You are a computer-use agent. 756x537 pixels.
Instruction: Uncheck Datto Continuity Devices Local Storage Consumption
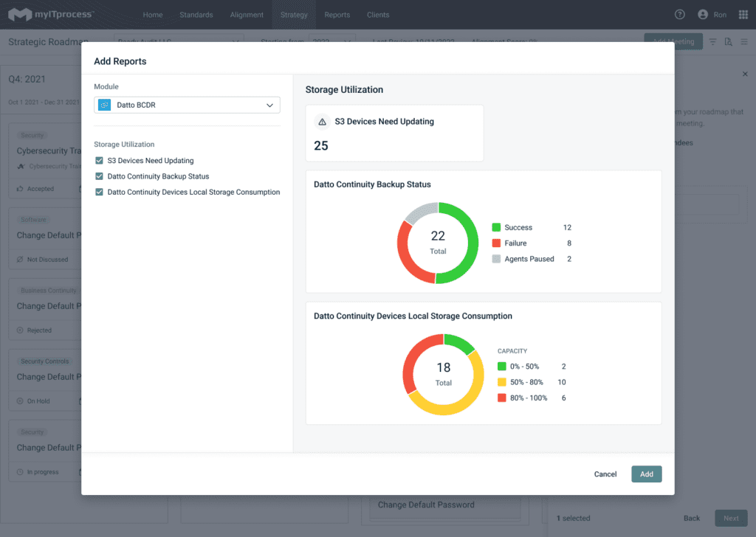99,192
